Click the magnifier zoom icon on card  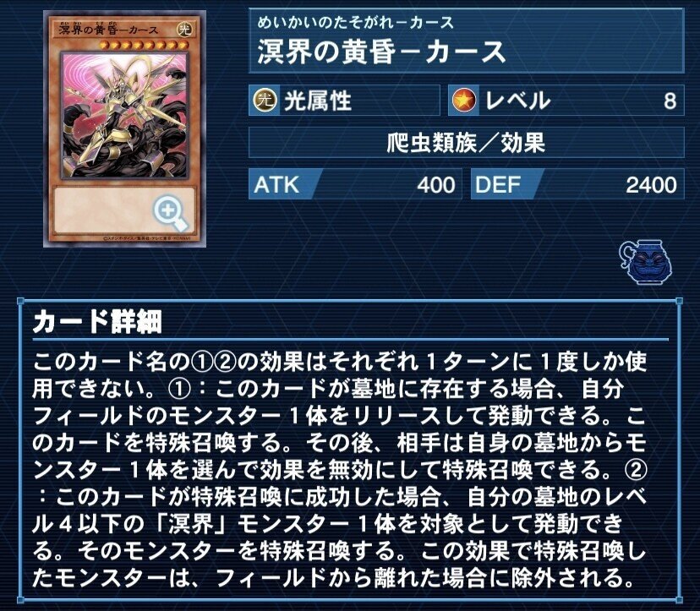[171, 214]
